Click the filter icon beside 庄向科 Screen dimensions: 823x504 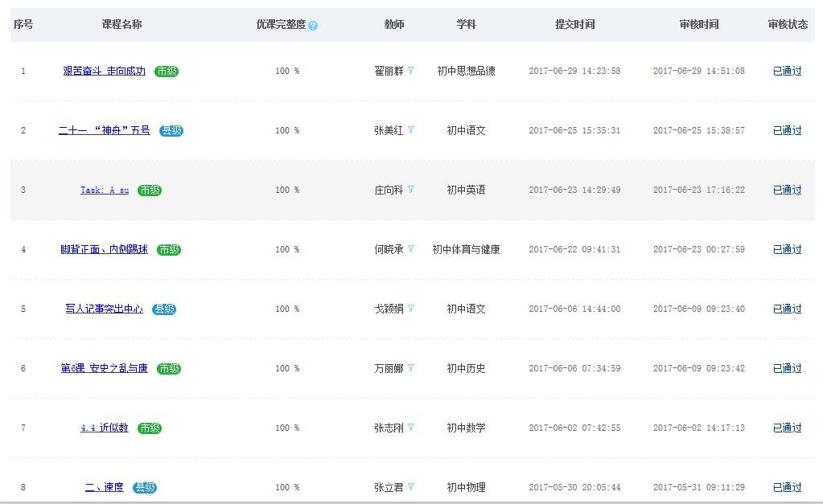click(x=411, y=190)
